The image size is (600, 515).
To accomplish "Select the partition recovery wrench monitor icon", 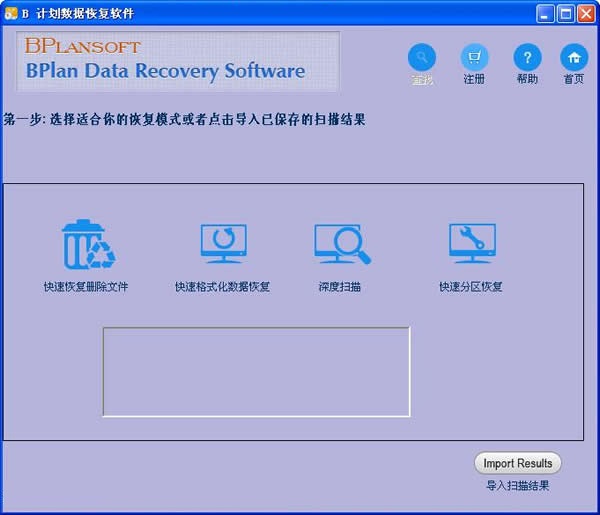I will tap(472, 243).
